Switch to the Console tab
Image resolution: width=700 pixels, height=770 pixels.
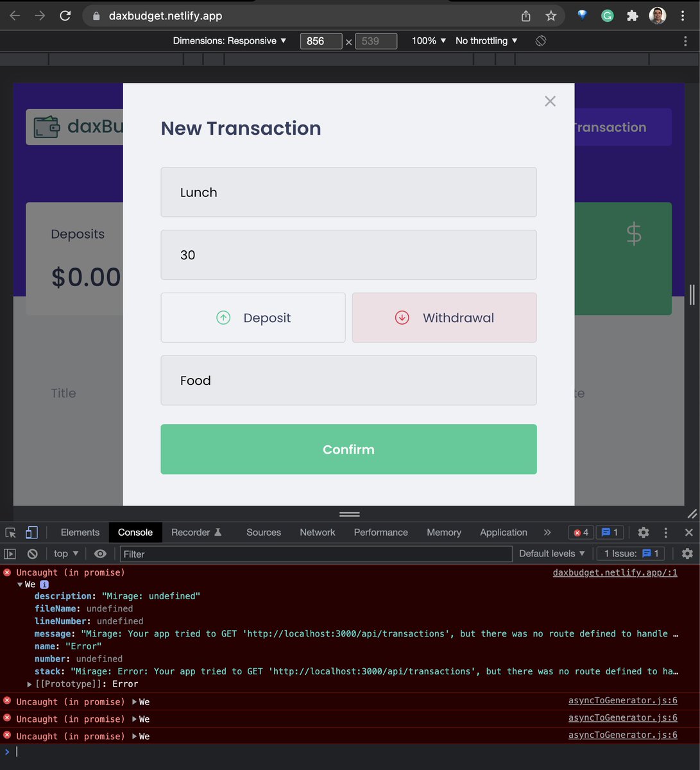coord(135,533)
